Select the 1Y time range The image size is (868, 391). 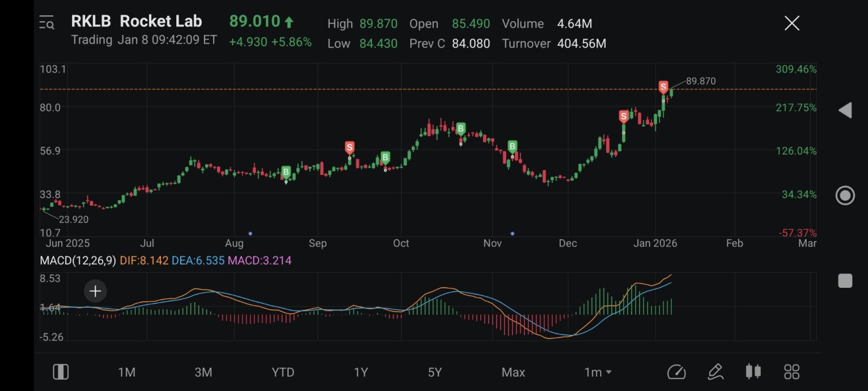361,373
